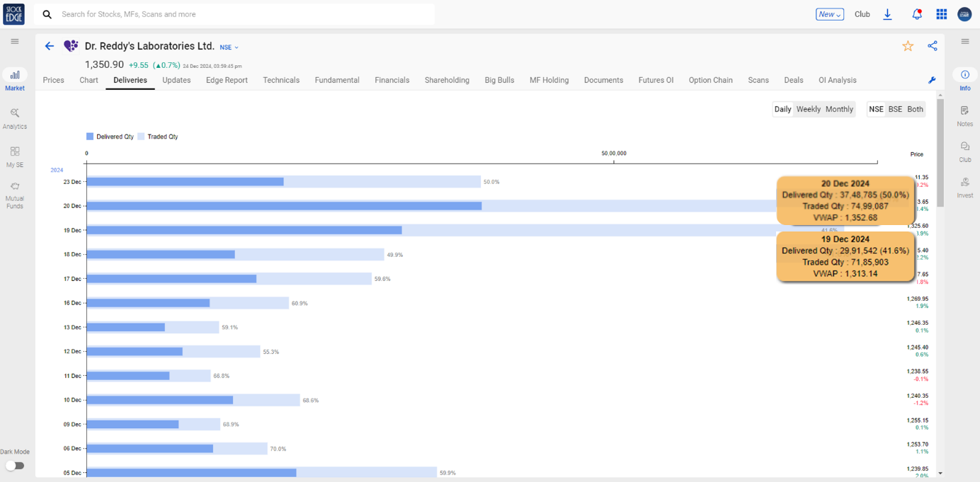This screenshot has width=980, height=482.
Task: Toggle the Dark Mode switch
Action: [x=15, y=465]
